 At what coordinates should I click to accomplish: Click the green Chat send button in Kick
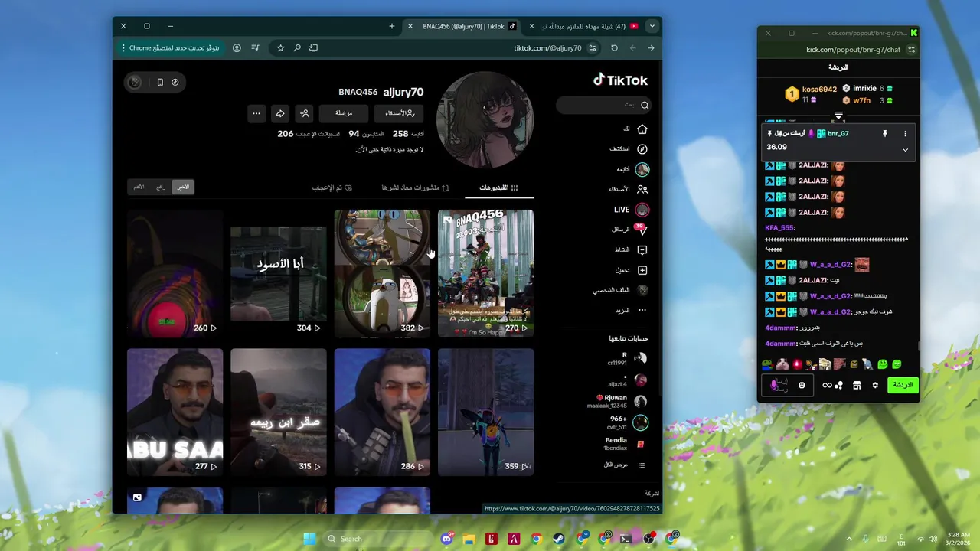click(903, 385)
